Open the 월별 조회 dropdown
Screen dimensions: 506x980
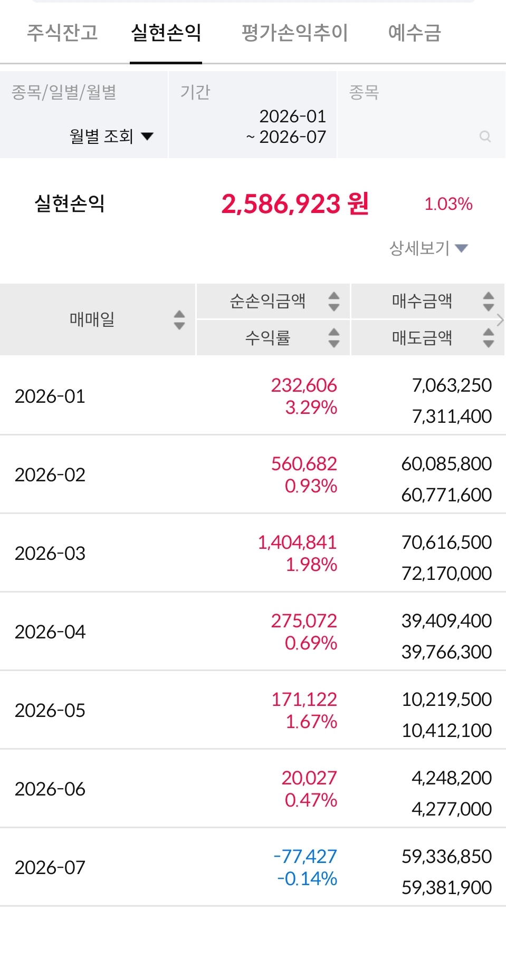111,137
